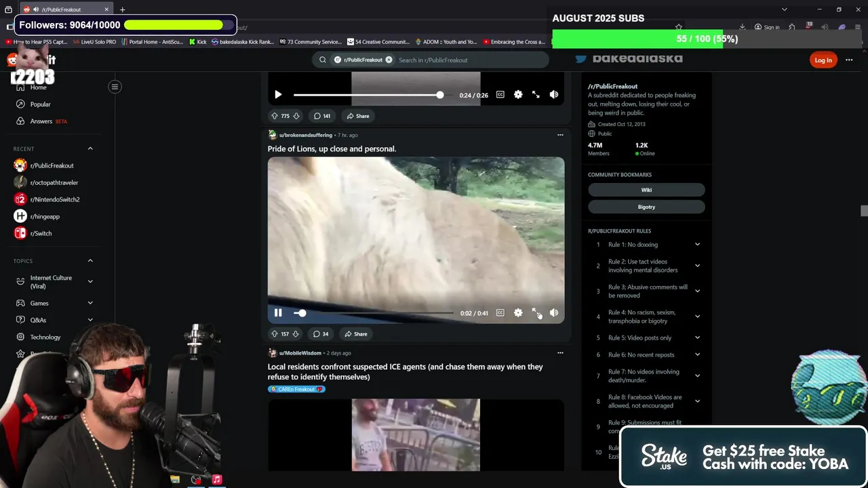The height and width of the screenshot is (488, 868).
Task: Click the page vertical scrollbar thumb
Action: click(863, 211)
